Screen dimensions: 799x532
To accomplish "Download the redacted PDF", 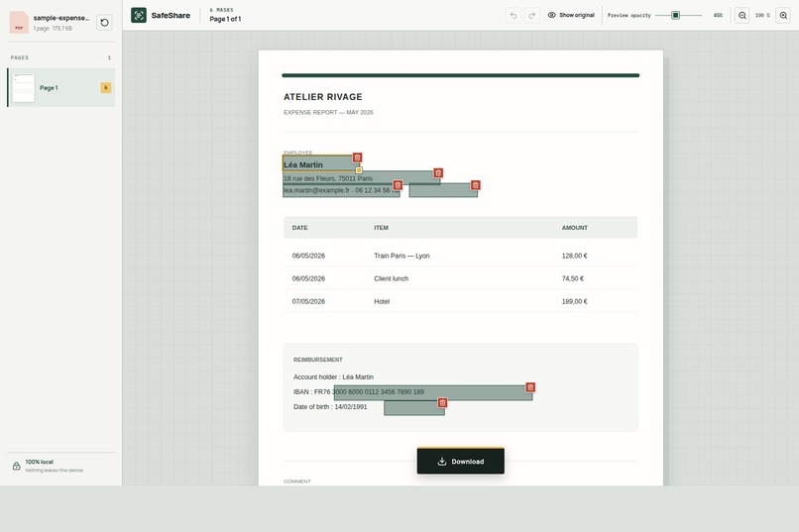I will (x=461, y=462).
